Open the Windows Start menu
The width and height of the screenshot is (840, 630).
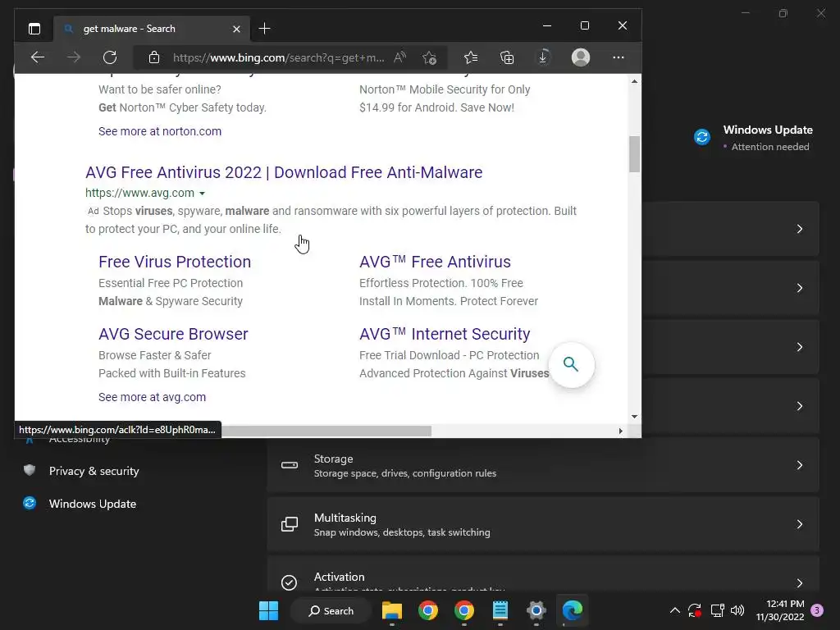coord(268,610)
